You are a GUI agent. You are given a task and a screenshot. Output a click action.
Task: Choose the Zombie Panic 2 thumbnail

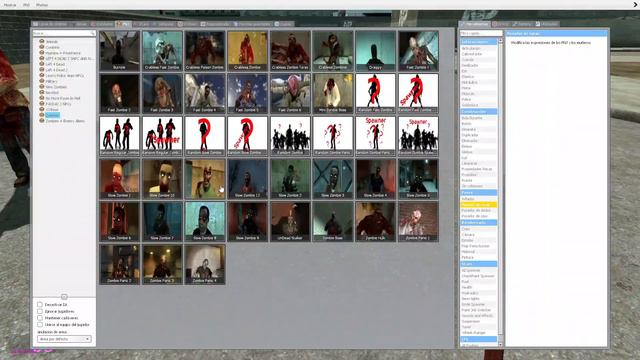(120, 264)
